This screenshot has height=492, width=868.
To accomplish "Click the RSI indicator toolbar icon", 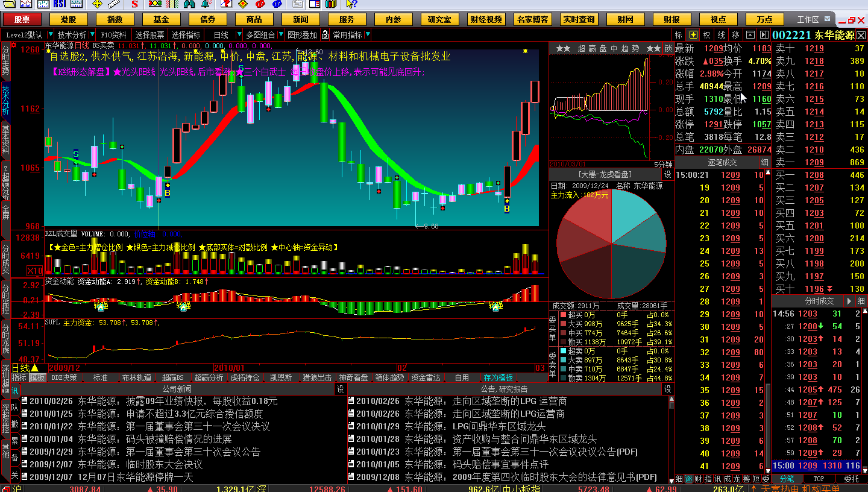I will point(60,4).
